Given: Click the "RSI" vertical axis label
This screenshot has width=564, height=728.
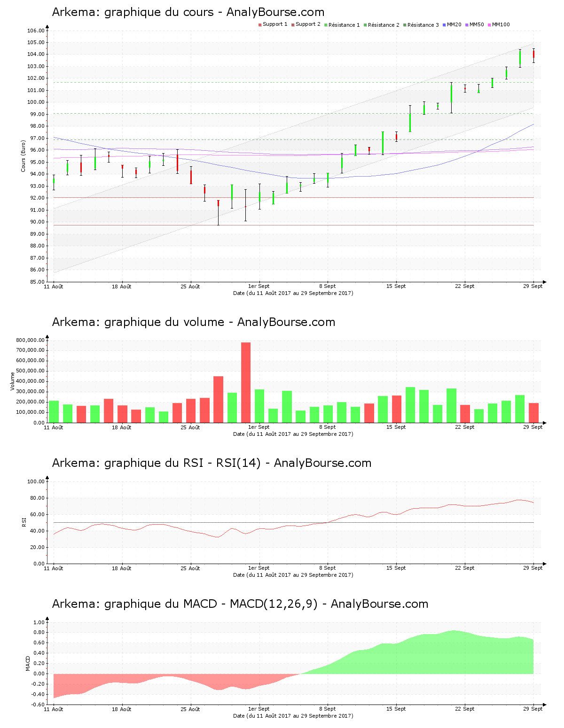Looking at the screenshot, I should click(23, 522).
